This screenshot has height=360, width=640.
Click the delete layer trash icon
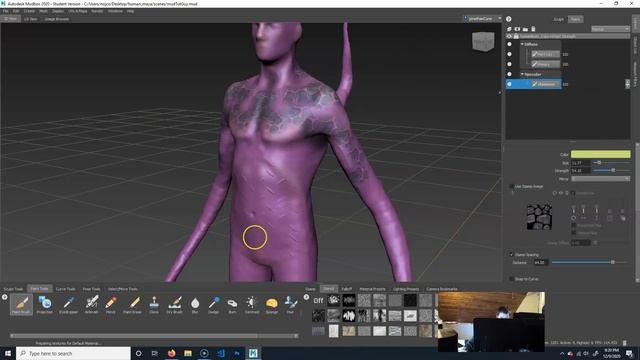click(x=533, y=29)
